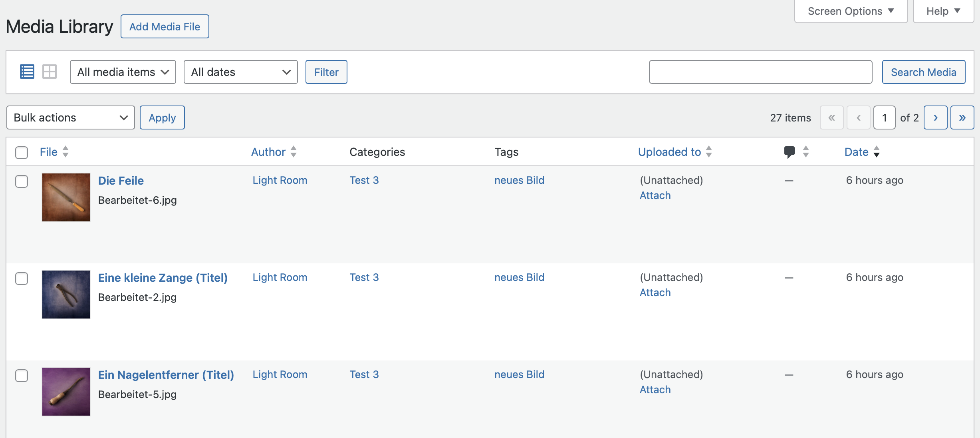Expand the All dates dropdown
Screen dimensions: 980x438
coord(240,72)
